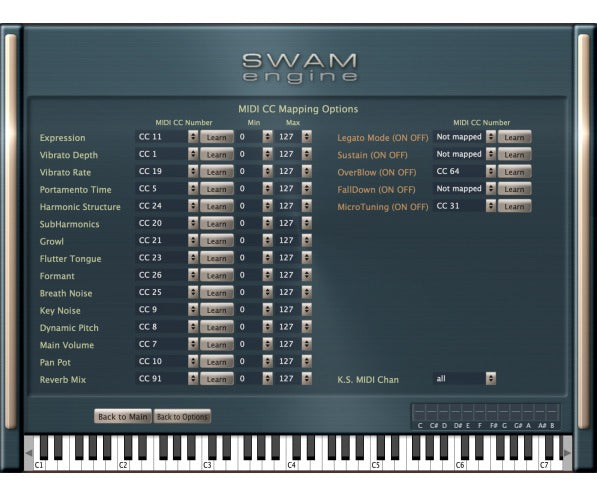Screen dimensions: 597x497
Task: Click the MIDI CC Mapping Options heading
Action: (298, 109)
